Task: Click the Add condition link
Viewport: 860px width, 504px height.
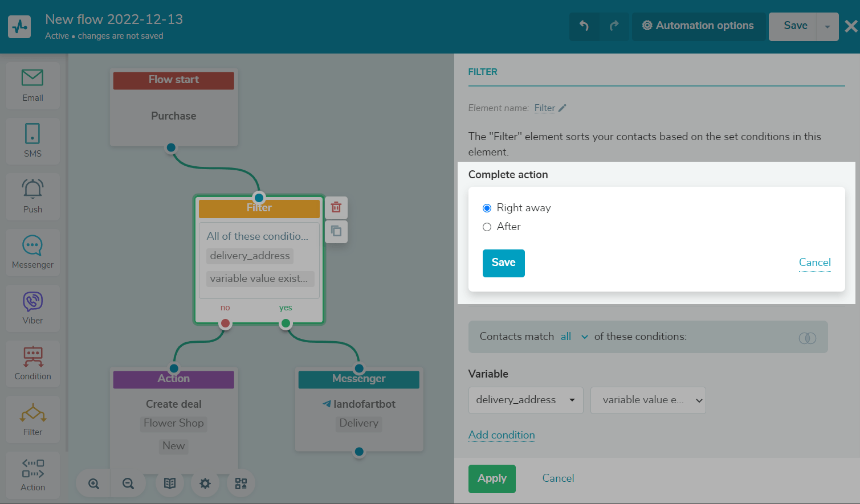Action: [502, 435]
